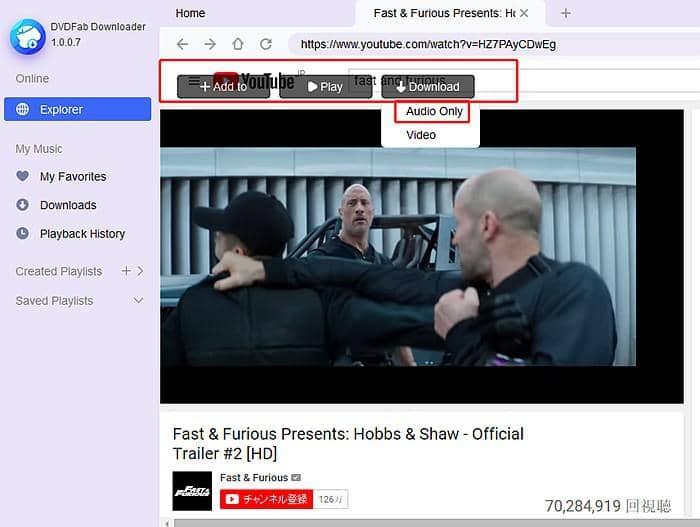This screenshot has height=527, width=700.
Task: Click the scrollbar left arrow
Action: 167,523
